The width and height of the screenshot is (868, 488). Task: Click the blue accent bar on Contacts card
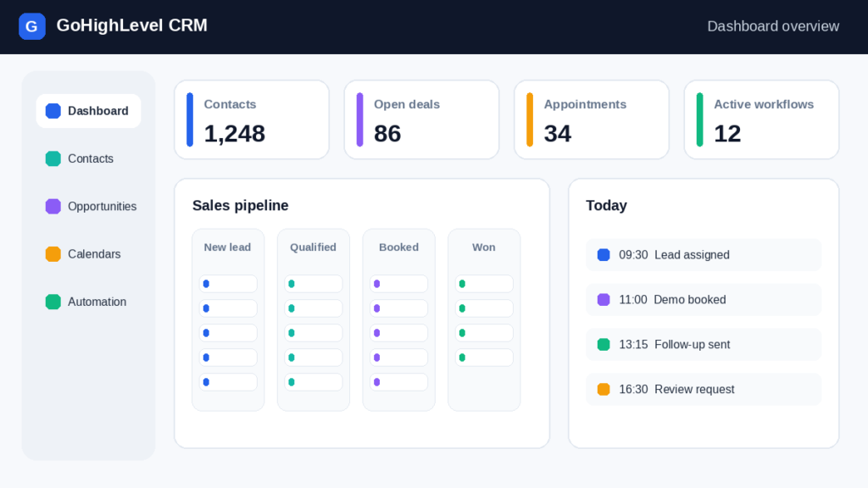(x=190, y=119)
